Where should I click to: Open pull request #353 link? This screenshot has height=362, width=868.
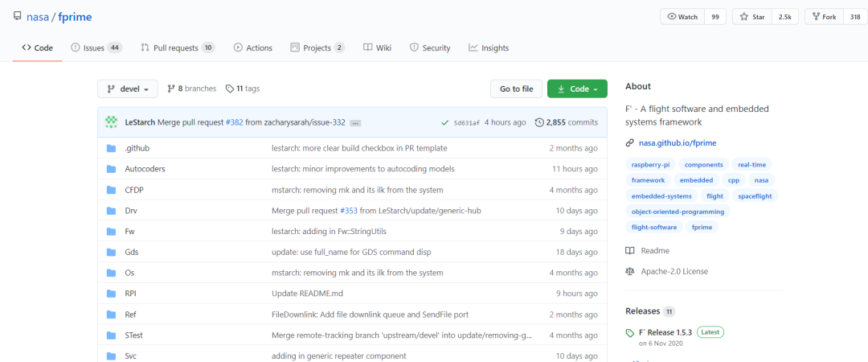(x=348, y=211)
